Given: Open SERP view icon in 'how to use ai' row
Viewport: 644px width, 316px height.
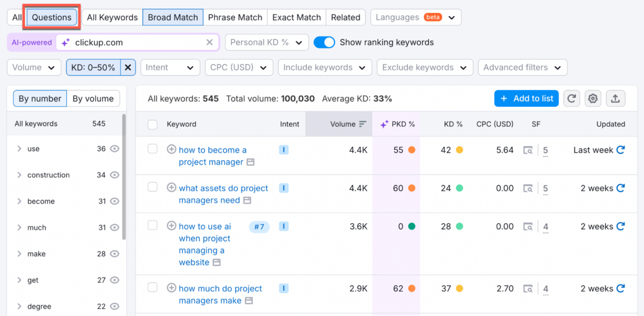Looking at the screenshot, I should coord(529,227).
